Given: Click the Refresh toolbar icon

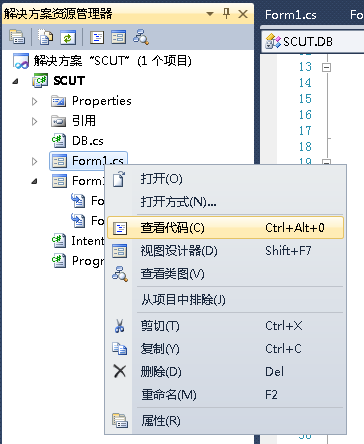Looking at the screenshot, I should pyautogui.click(x=68, y=37).
